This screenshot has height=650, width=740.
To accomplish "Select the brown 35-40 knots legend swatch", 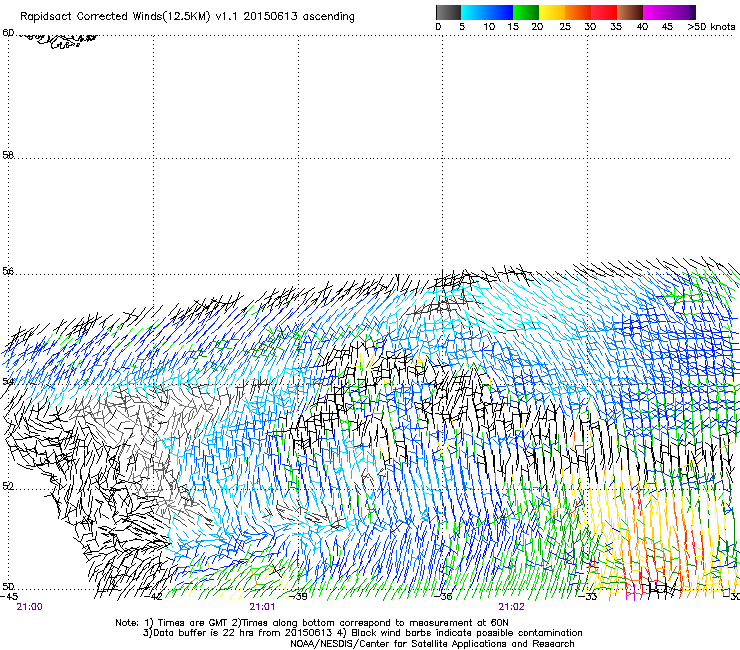I will 630,12.
